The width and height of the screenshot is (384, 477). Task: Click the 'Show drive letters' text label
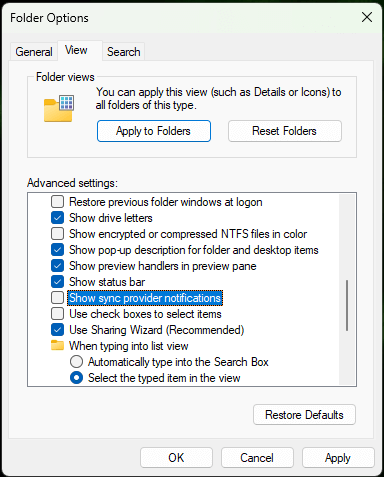tap(111, 218)
